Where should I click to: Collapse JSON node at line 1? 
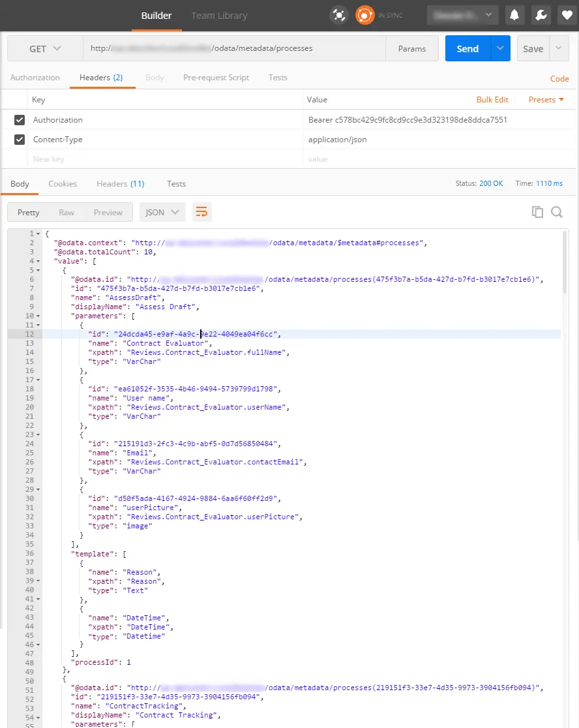38,234
